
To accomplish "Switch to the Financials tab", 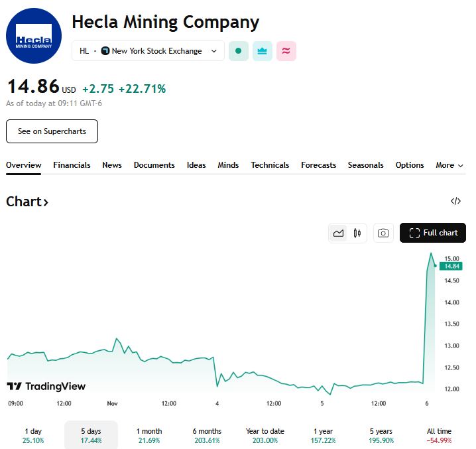I will (x=72, y=165).
